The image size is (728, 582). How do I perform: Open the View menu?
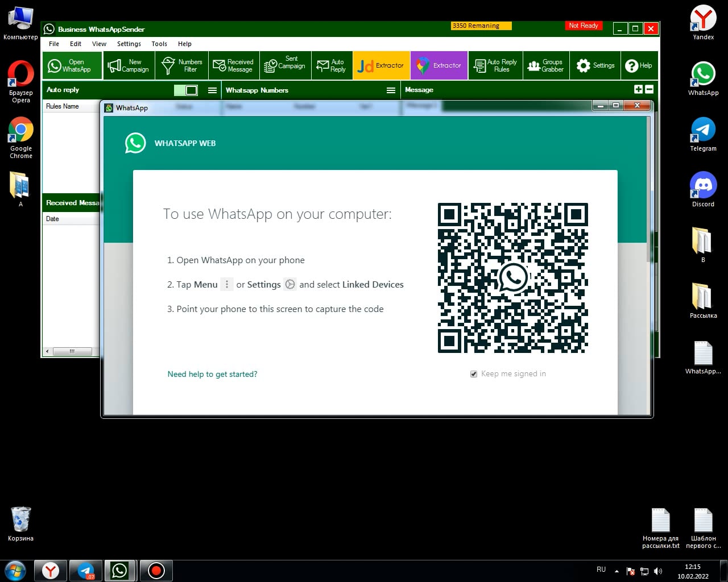[99, 44]
